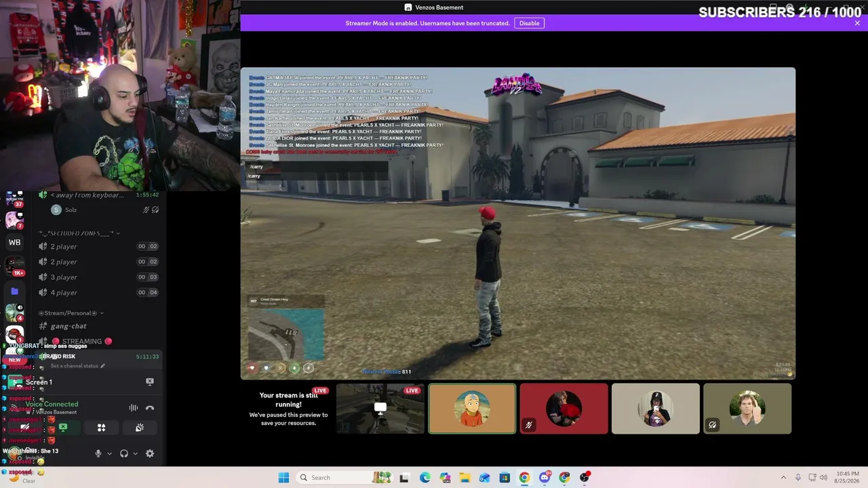Select the mirror selfie participant tile

pos(655,409)
